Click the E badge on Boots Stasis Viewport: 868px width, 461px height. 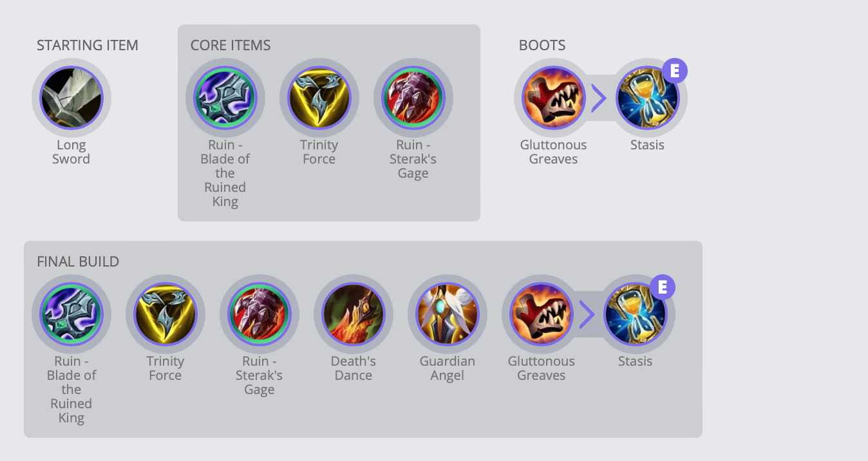point(675,71)
